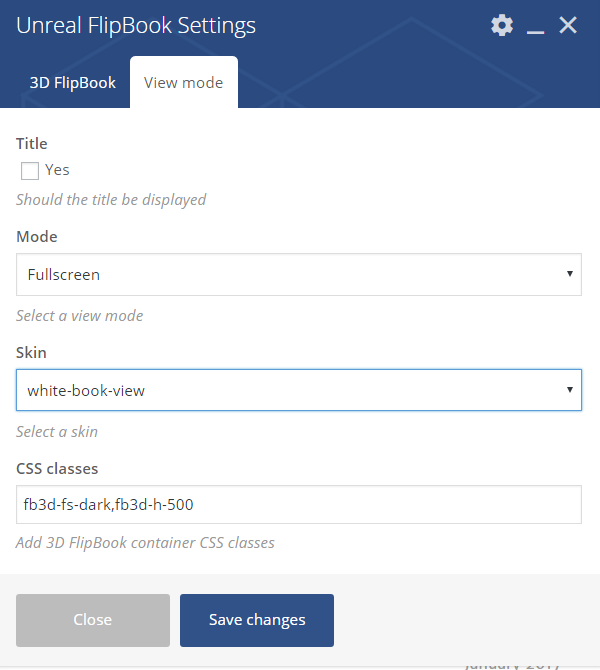Click 'Add 3D FlipBook container CSS classes' text
The image size is (600, 670).
coord(145,543)
